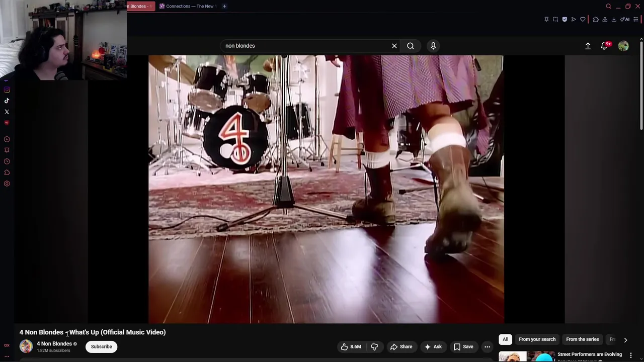Click the Share button
The height and width of the screenshot is (362, 644).
[x=401, y=346]
